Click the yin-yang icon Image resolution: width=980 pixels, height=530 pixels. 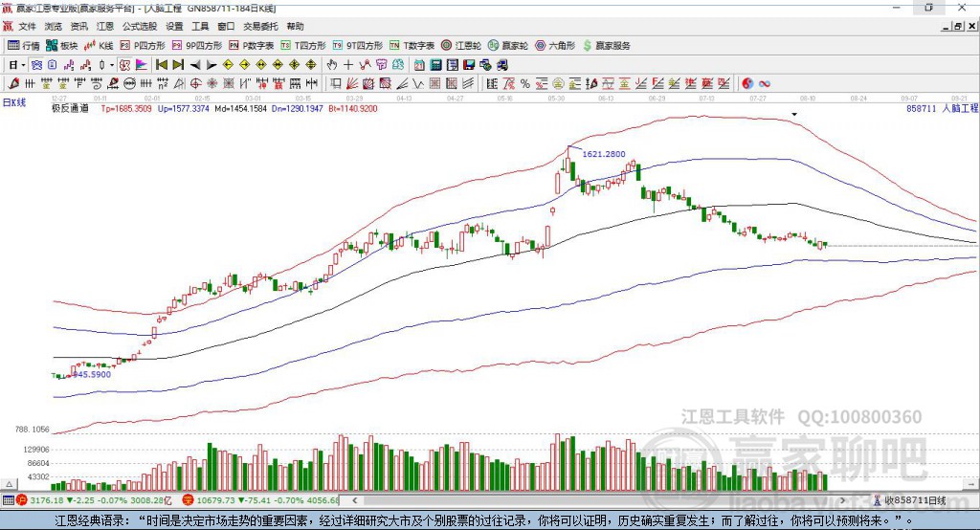747,83
